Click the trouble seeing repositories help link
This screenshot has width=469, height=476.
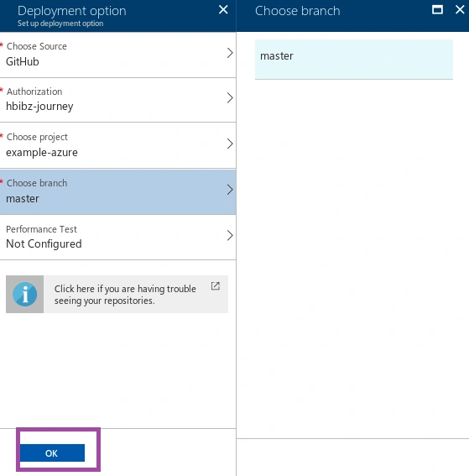125,295
